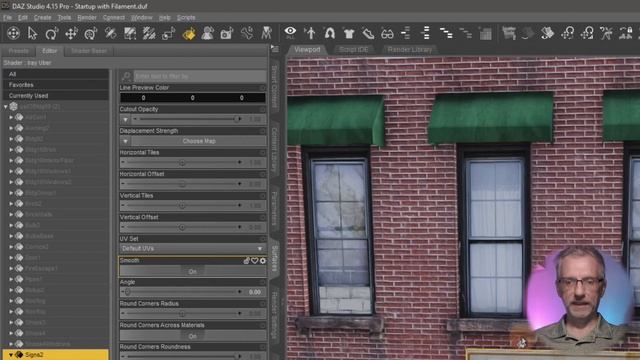
Task: Open the File menu
Action: tap(8, 18)
